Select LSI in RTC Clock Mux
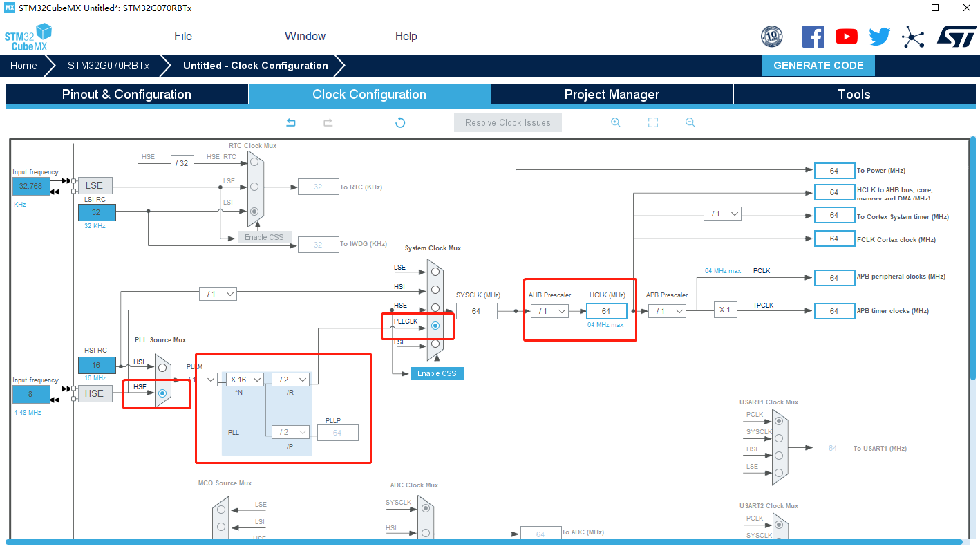Screen dimensions: 980x551 click(254, 212)
